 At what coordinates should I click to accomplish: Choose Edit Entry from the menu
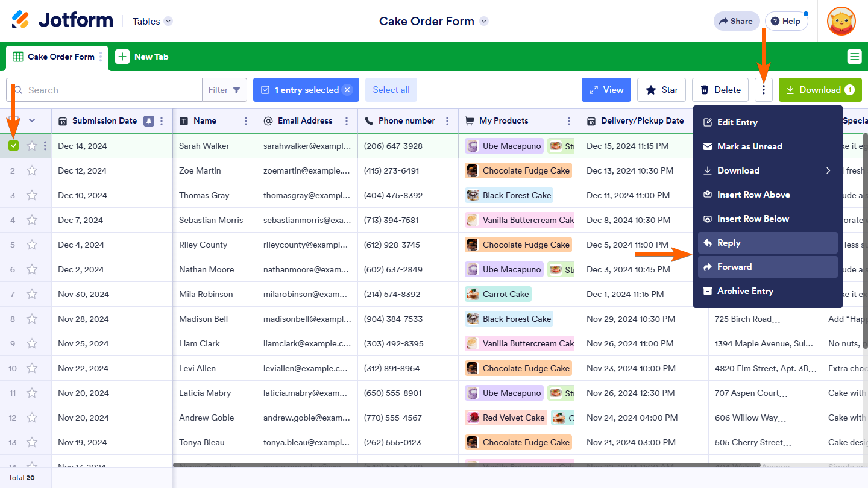coord(768,122)
